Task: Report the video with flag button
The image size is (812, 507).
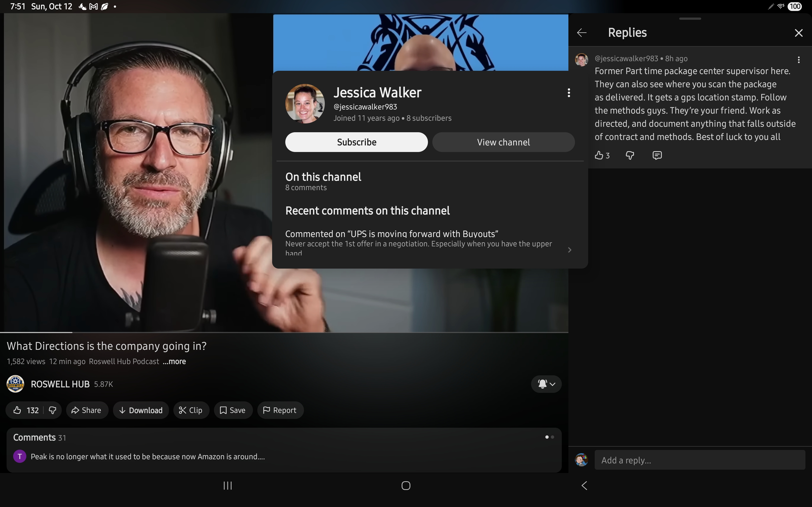Action: coord(280,410)
